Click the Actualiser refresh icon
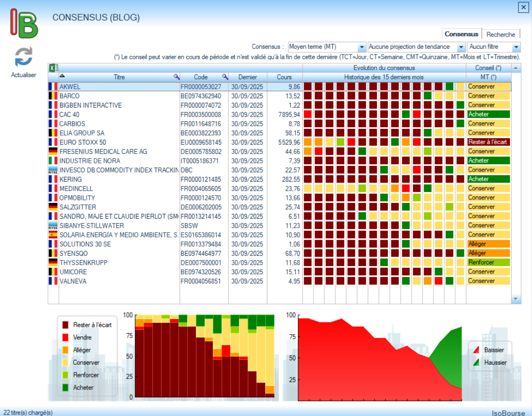This screenshot has height=416, width=532. (24, 57)
